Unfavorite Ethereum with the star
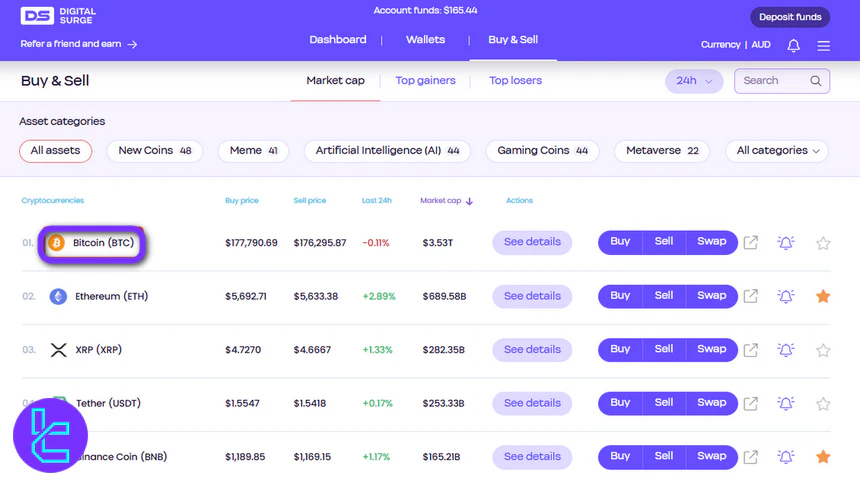Viewport: 860px width, 484px height. [x=823, y=296]
